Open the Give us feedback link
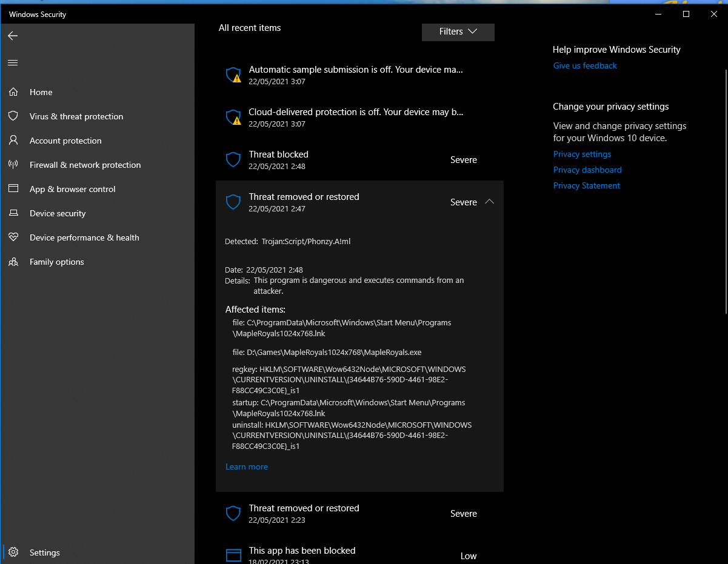The height and width of the screenshot is (564, 728). pos(584,65)
